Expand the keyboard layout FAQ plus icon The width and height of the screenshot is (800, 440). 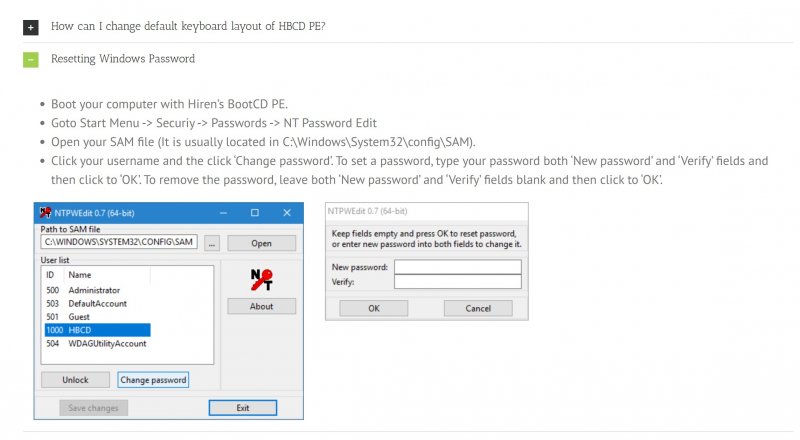pos(31,28)
